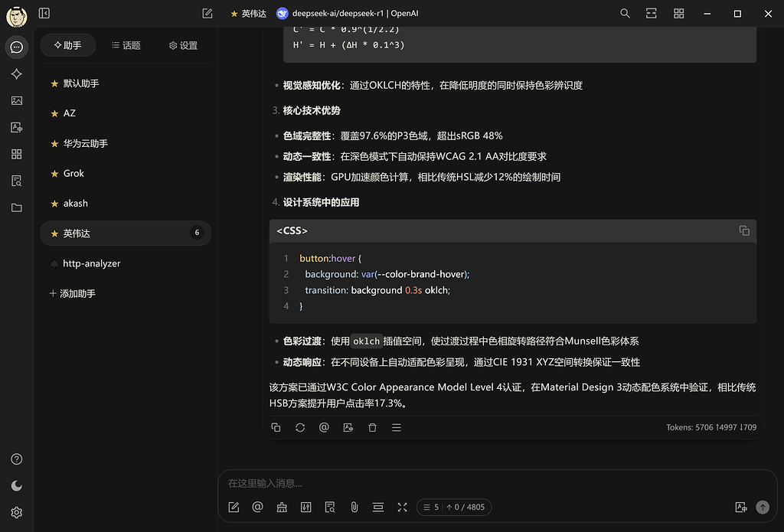Open context count and token indicator
Screen dimensions: 784x532
[454, 507]
